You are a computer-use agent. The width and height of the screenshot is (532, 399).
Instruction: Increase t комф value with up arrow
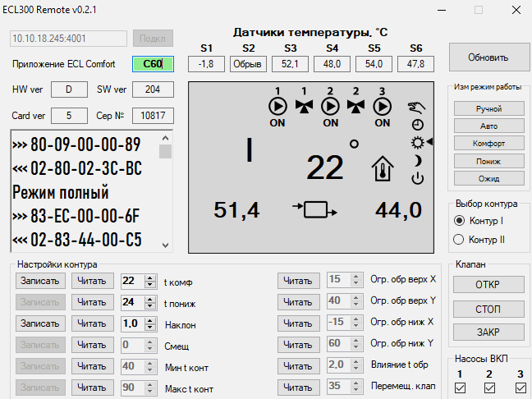149,277
